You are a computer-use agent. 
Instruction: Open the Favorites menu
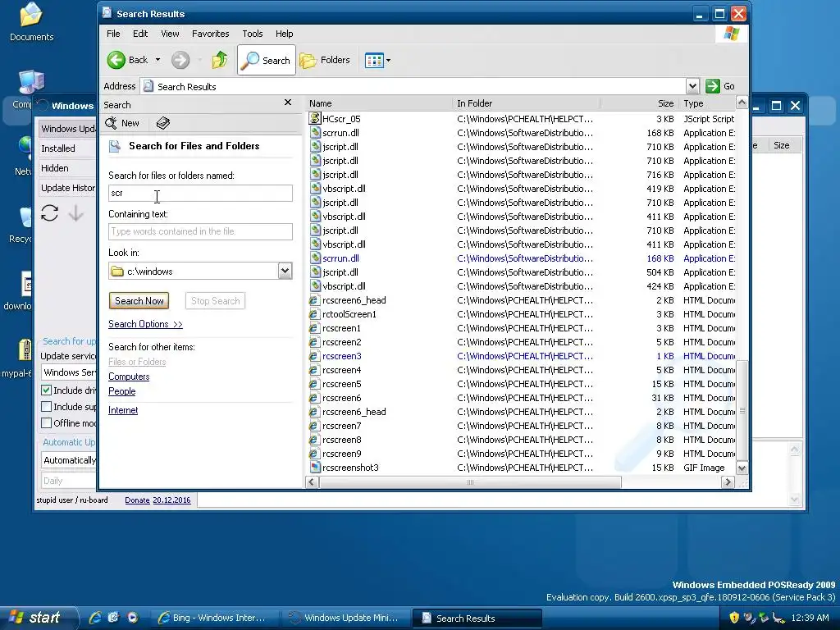pyautogui.click(x=211, y=34)
